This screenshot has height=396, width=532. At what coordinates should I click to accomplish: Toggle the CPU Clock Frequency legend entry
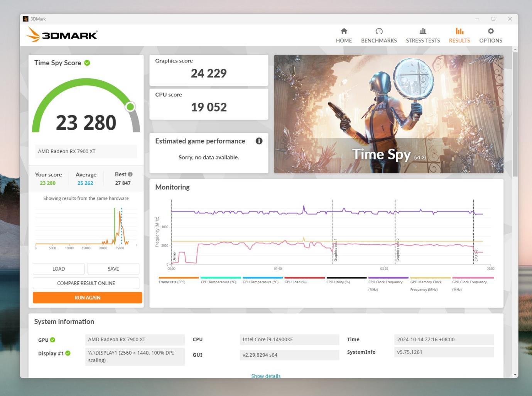(388, 284)
